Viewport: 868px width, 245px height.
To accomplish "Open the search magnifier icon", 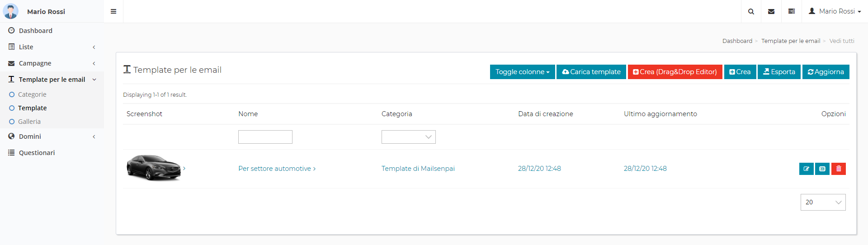I will (751, 11).
